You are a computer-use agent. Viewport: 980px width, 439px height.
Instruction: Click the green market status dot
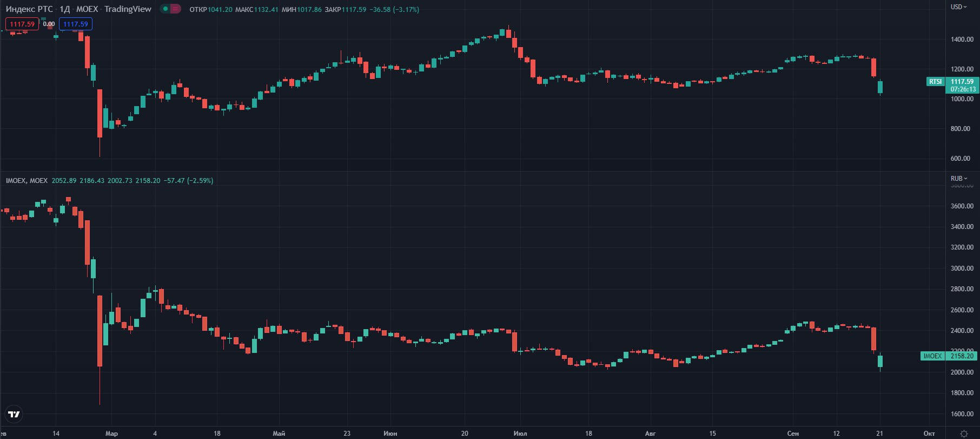pyautogui.click(x=165, y=9)
